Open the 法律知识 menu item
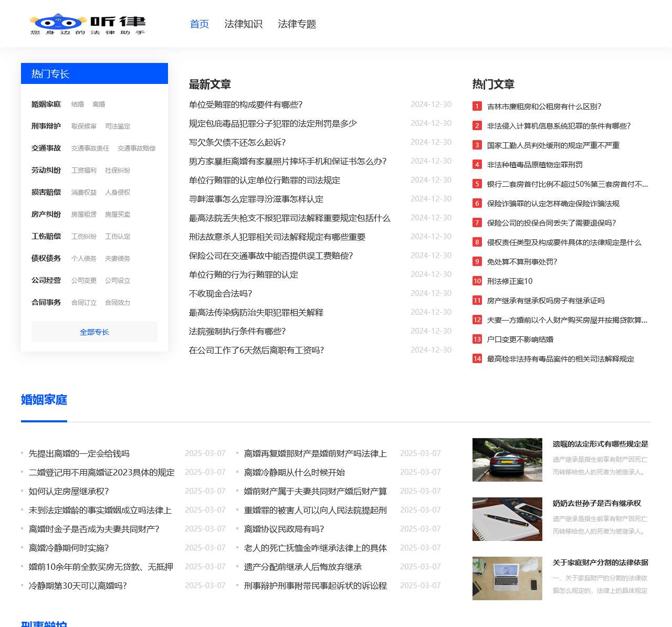 click(244, 24)
